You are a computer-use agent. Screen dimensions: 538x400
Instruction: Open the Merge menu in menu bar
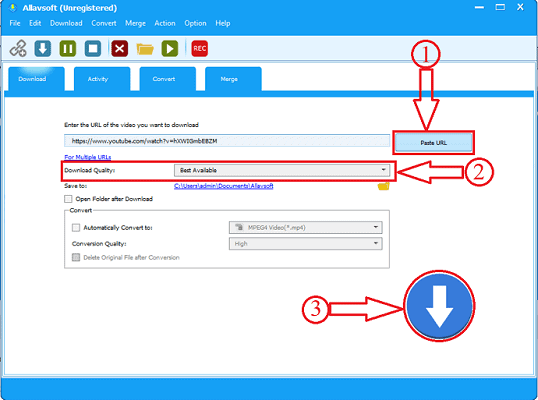(135, 23)
